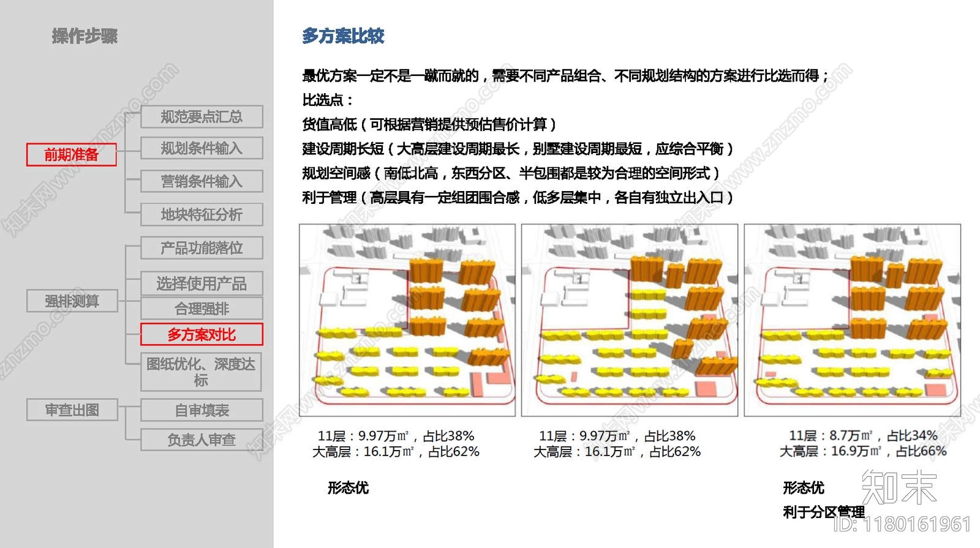The image size is (980, 548).
Task: Select the highlighted 多方案对比 item
Action: pyautogui.click(x=202, y=335)
